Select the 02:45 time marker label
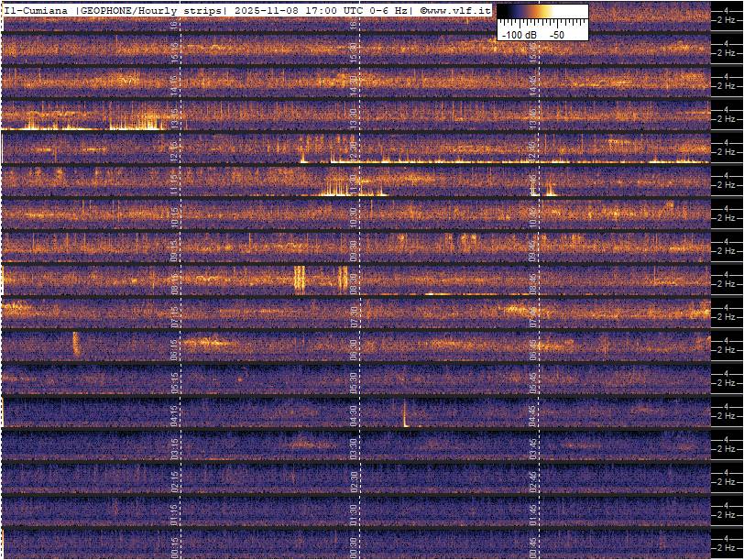The height and width of the screenshot is (560, 744). (532, 481)
